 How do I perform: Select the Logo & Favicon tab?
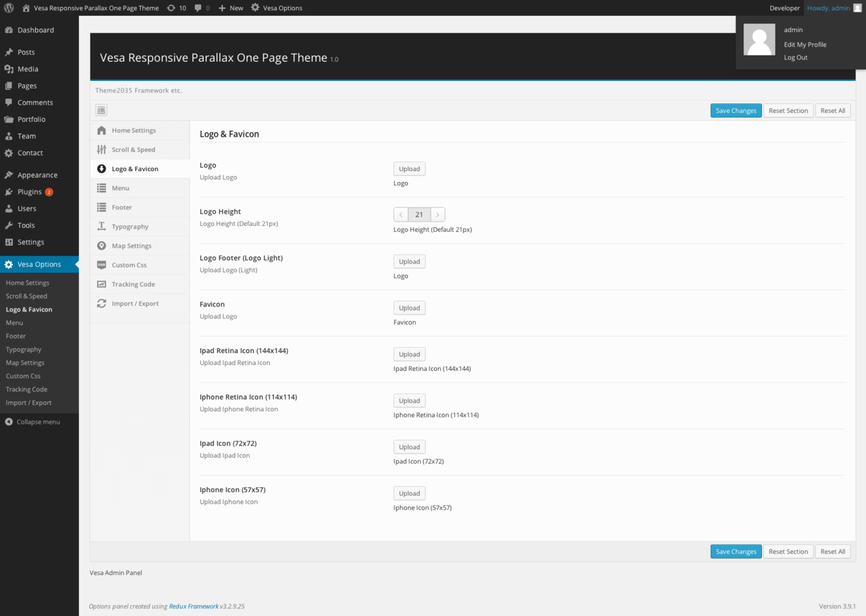(x=140, y=169)
